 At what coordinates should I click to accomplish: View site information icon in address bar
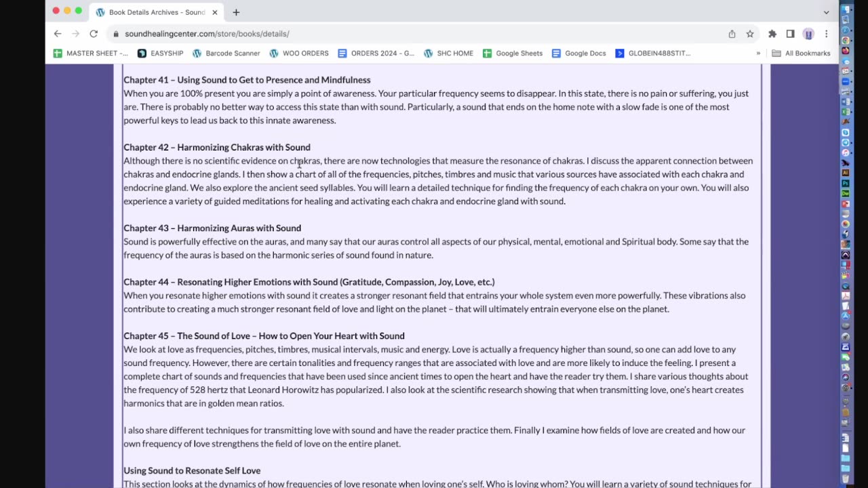pyautogui.click(x=117, y=34)
